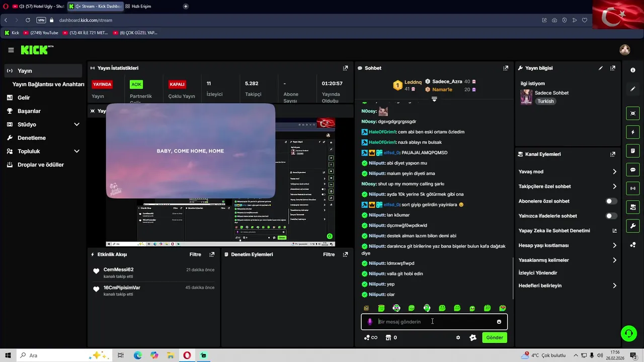Image resolution: width=644 pixels, height=362 pixels.
Task: Enable Abonelere özel sohbet toggle
Action: [611, 201]
